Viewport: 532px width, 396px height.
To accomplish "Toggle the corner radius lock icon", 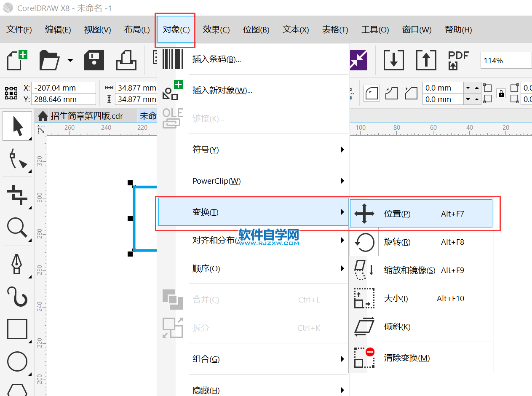I will (x=501, y=94).
